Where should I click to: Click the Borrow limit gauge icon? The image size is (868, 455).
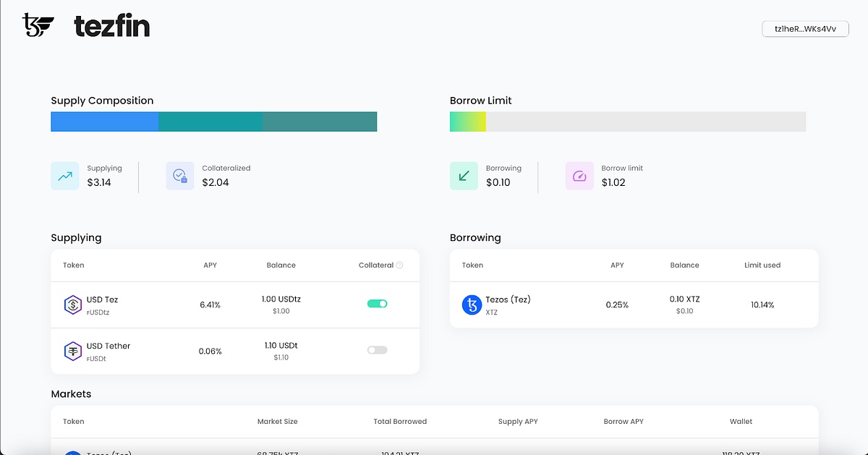point(579,176)
